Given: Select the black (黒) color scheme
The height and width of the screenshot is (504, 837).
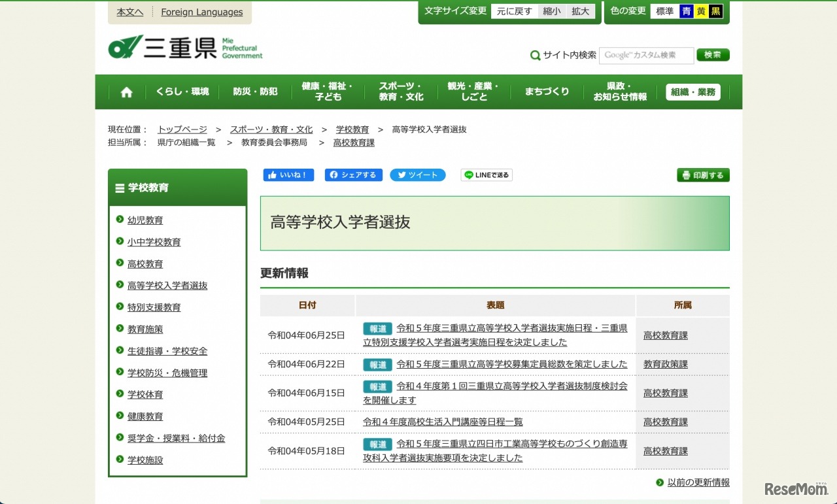Looking at the screenshot, I should [x=716, y=12].
